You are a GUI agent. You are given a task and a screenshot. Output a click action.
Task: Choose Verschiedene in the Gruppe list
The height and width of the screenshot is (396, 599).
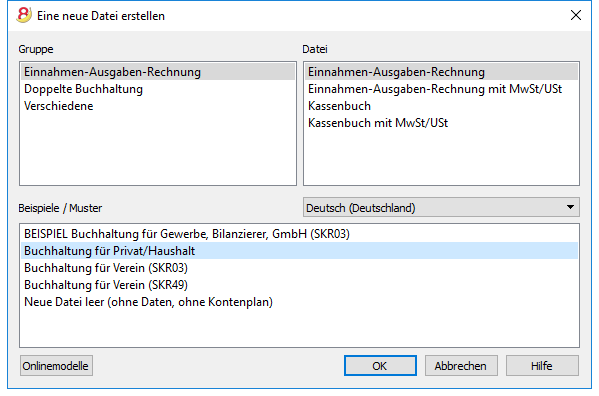pos(158,106)
